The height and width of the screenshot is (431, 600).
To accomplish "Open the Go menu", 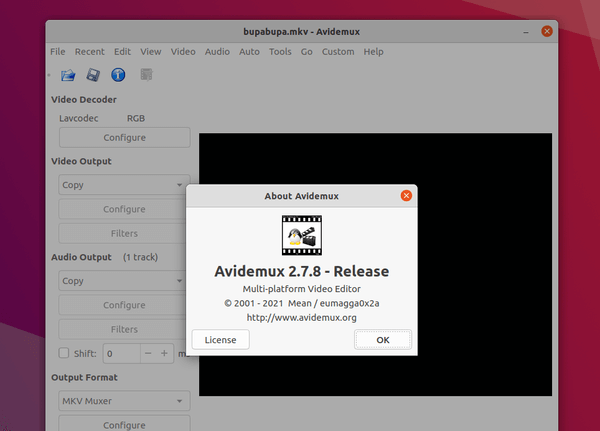I will coord(307,52).
